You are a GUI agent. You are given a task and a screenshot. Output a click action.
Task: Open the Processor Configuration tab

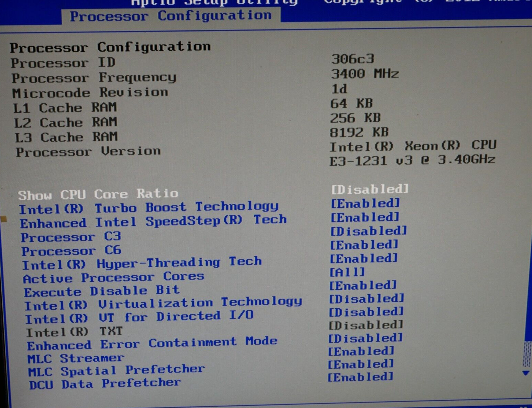(x=171, y=16)
